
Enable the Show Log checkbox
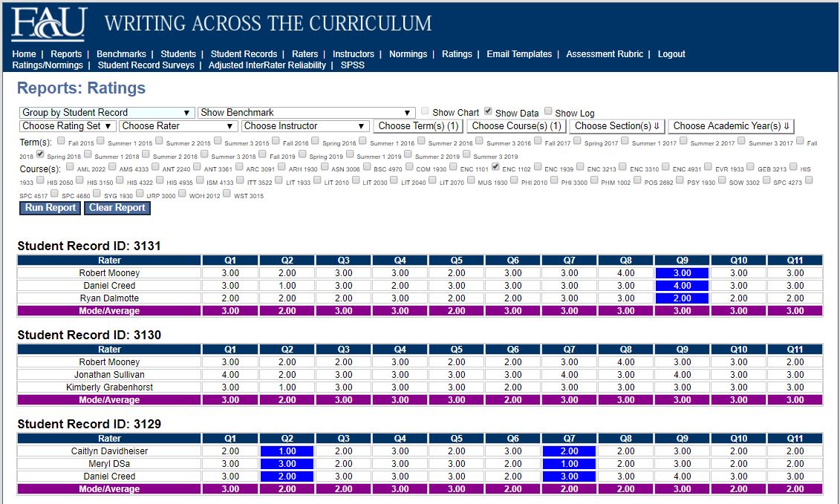click(x=548, y=111)
